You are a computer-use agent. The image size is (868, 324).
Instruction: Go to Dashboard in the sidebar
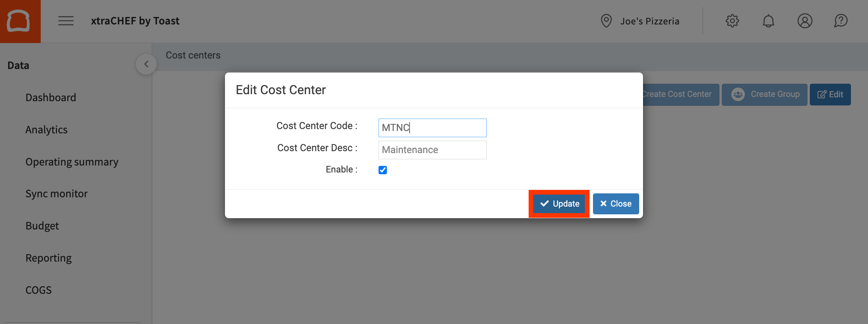tap(51, 97)
